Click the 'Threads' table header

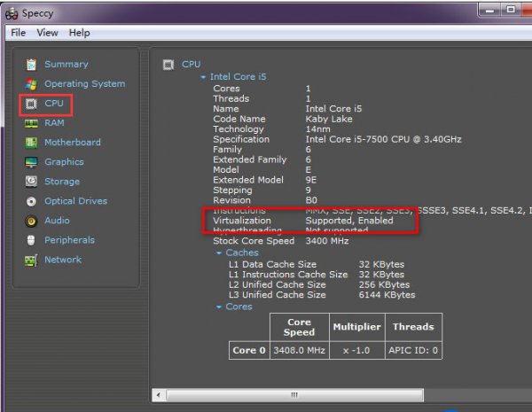coord(413,327)
